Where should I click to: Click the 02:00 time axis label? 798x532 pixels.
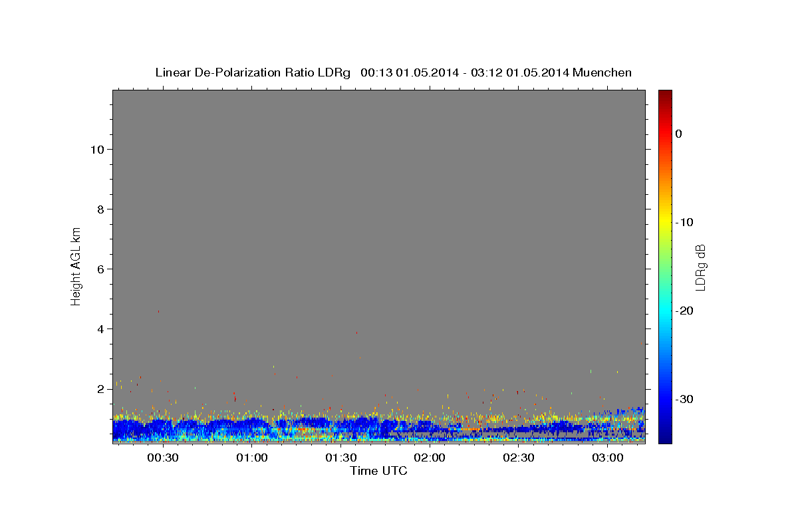pyautogui.click(x=430, y=458)
